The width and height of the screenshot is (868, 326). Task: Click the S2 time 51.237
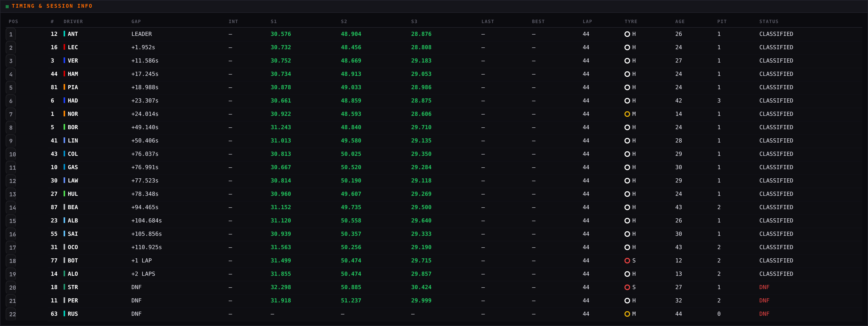coord(351,301)
